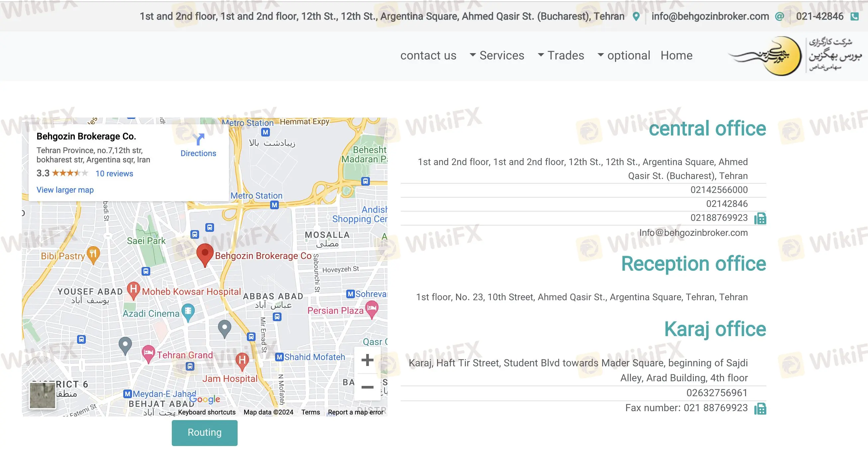Image resolution: width=868 pixels, height=449 pixels.
Task: Expand the Services dropdown menu
Action: (x=497, y=55)
